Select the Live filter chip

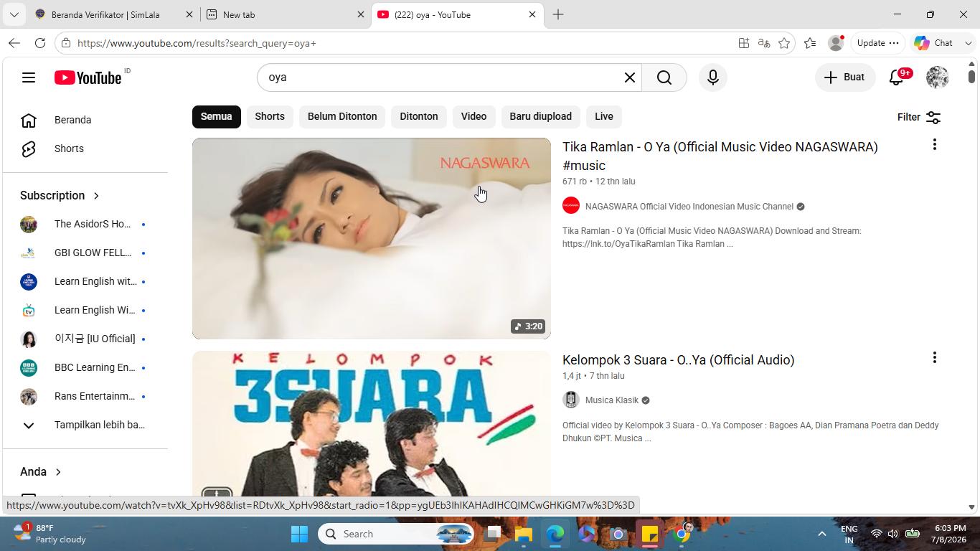(604, 116)
